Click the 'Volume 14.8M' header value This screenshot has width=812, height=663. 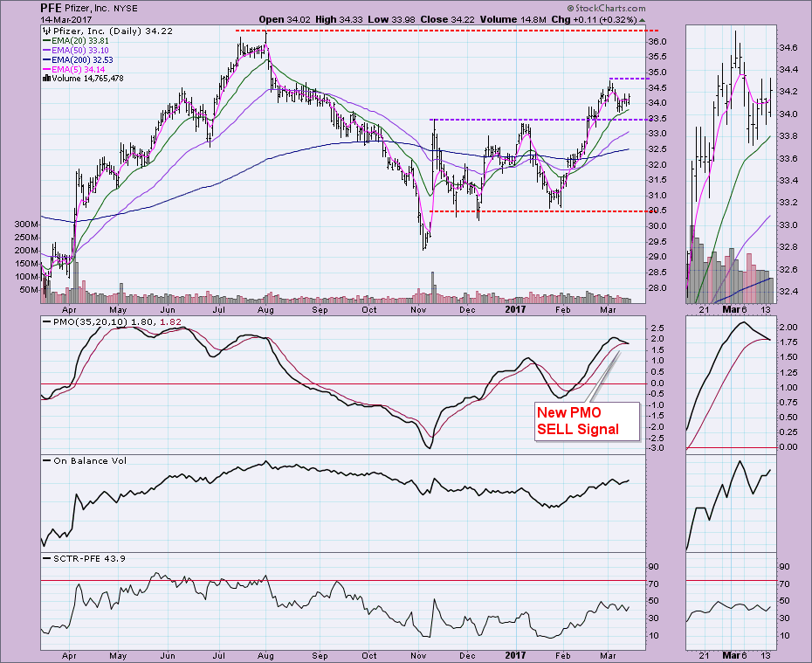(x=513, y=20)
